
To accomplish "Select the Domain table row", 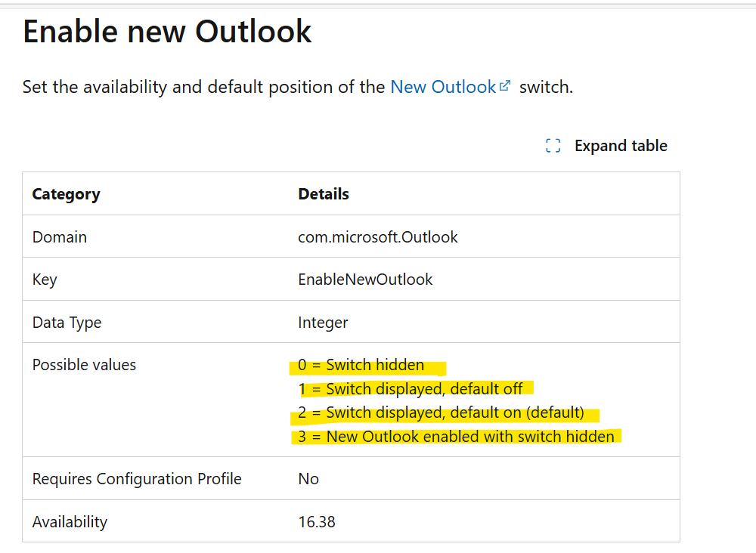I will coord(59,236).
